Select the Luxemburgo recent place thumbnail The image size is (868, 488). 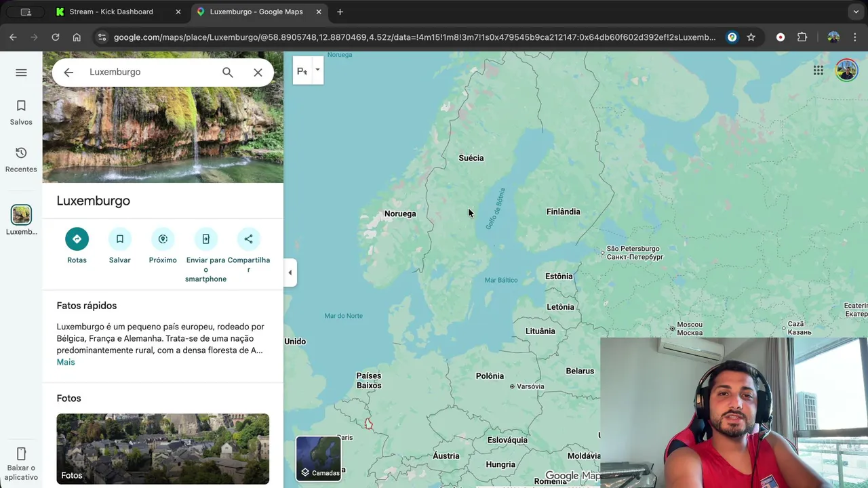pos(21,215)
